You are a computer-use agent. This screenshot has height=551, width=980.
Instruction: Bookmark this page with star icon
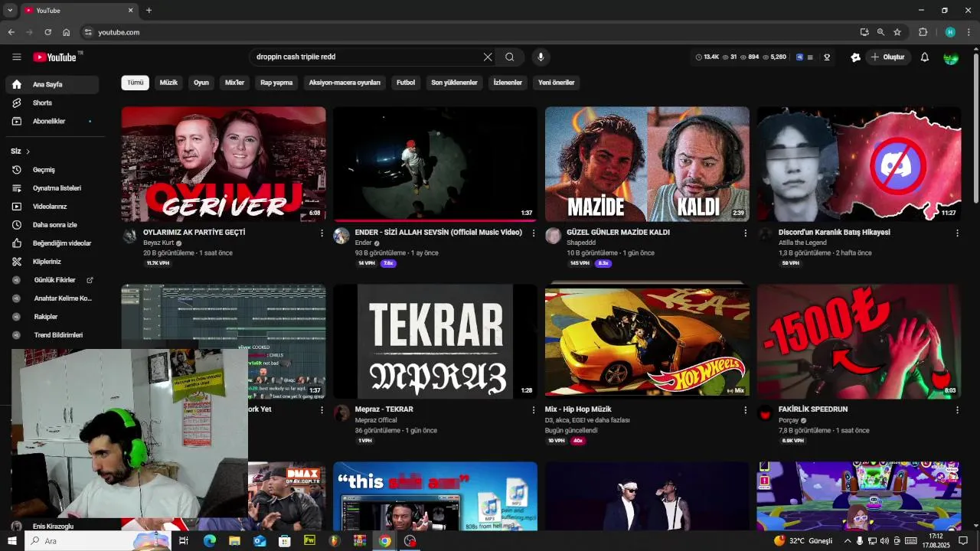[x=897, y=32]
